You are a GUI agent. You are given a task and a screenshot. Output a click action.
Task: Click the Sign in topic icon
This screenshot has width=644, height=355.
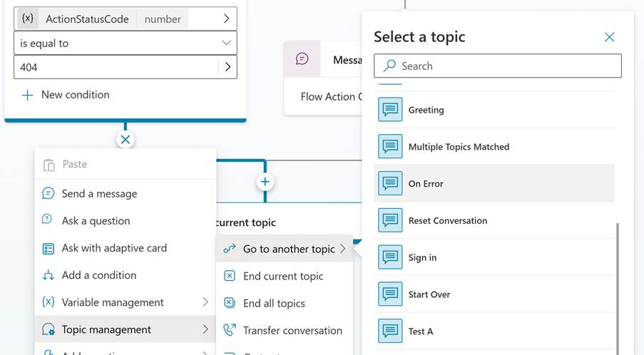pos(390,257)
